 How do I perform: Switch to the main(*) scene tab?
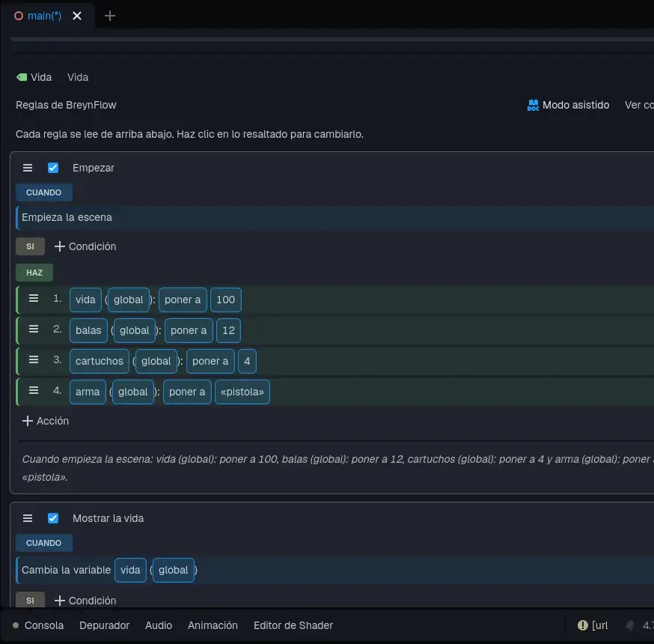click(44, 16)
